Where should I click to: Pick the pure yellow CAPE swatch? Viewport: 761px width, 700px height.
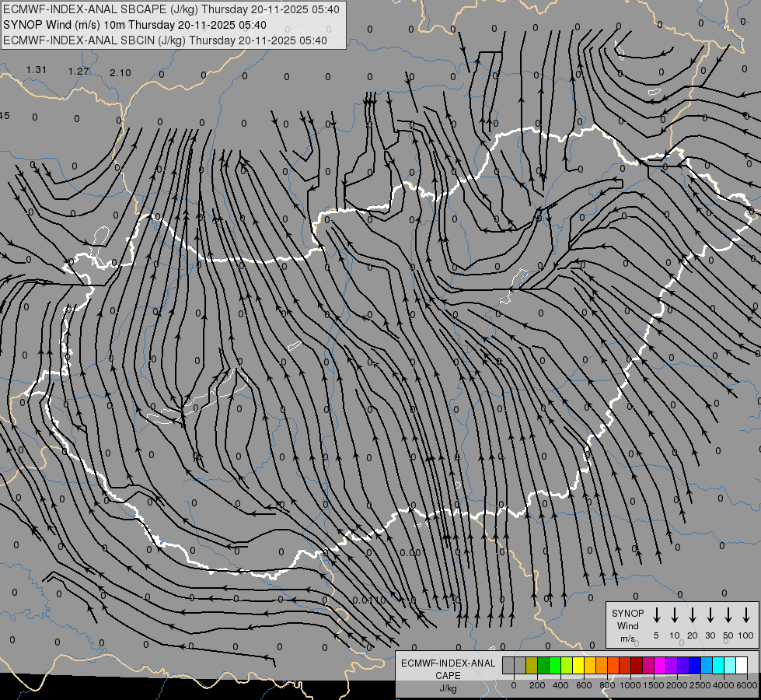point(578,665)
